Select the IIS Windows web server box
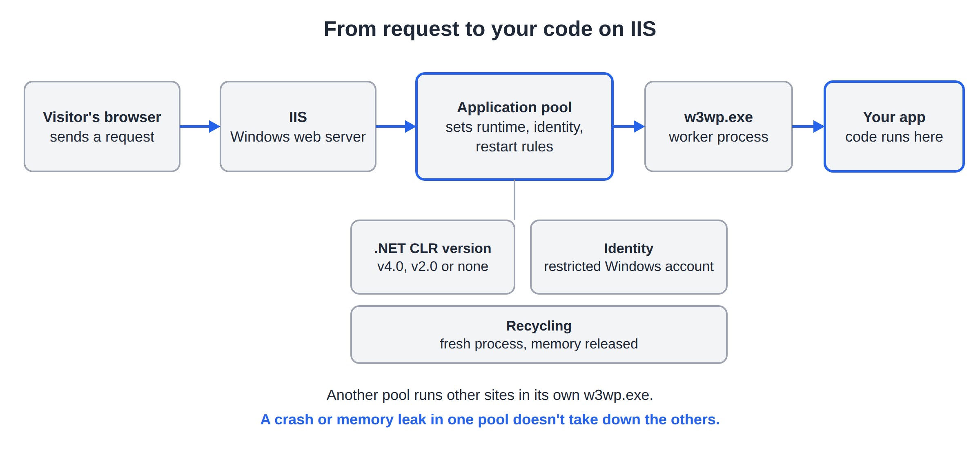 tap(298, 126)
